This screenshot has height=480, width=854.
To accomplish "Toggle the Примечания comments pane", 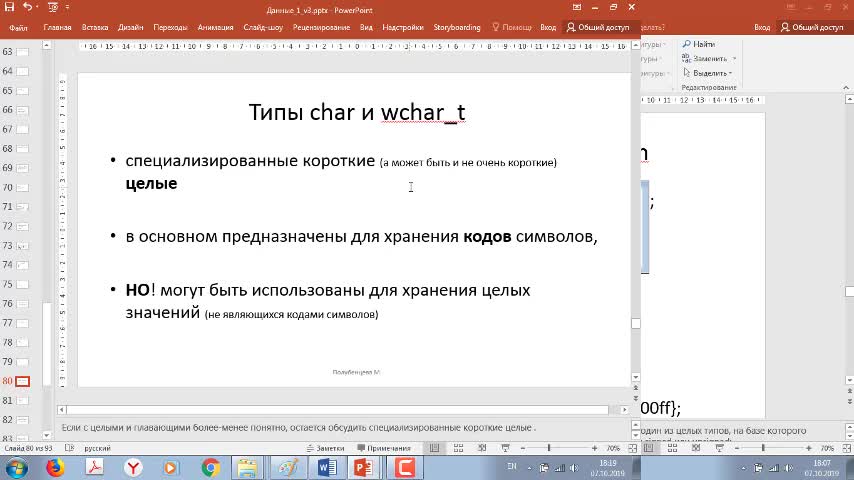I will click(x=384, y=448).
